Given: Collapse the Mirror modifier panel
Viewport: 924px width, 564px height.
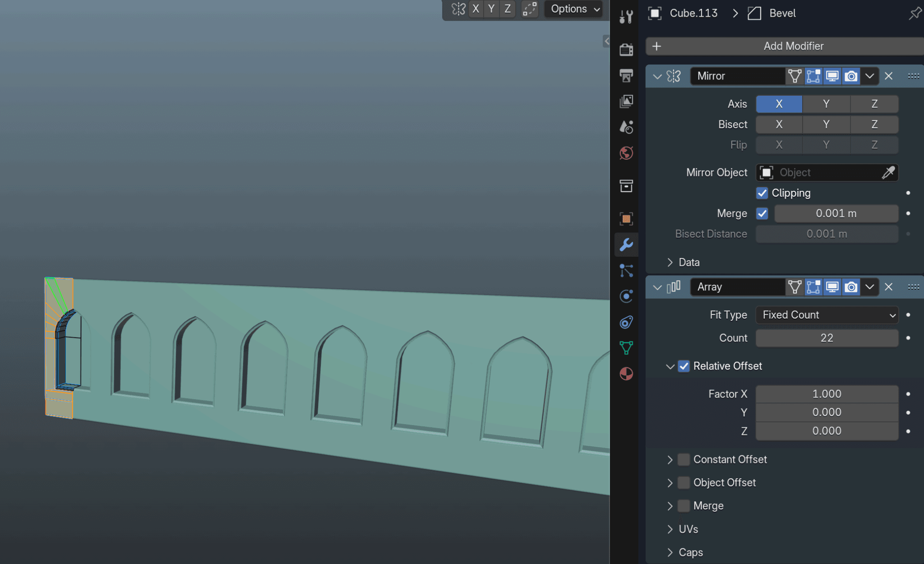Looking at the screenshot, I should coord(657,76).
